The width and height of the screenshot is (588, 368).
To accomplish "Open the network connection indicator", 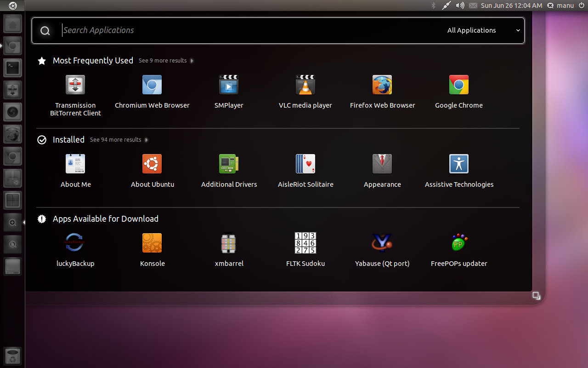I will (446, 6).
